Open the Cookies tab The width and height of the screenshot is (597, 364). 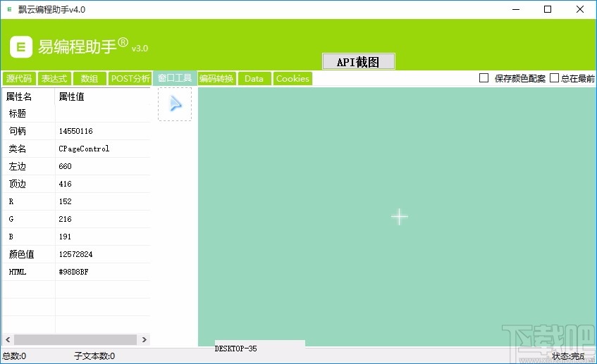(x=293, y=78)
